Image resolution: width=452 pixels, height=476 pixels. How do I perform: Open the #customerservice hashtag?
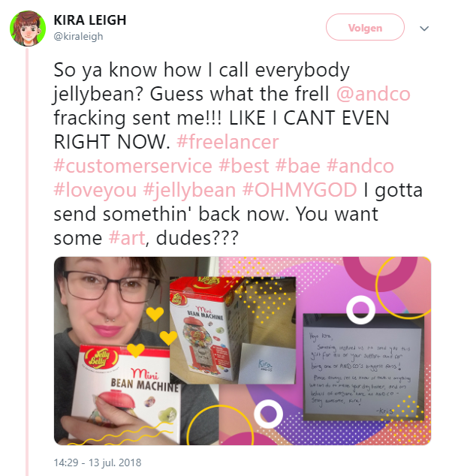pos(133,166)
